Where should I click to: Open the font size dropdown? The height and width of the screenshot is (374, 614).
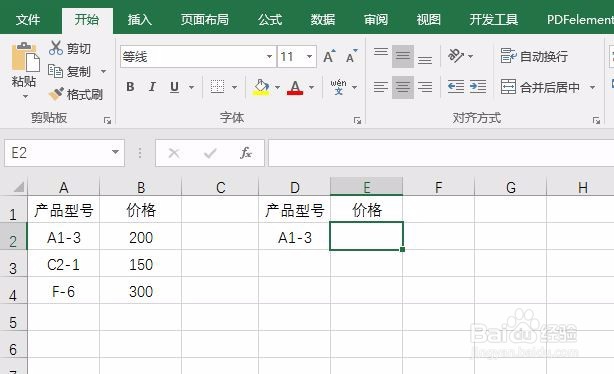(x=309, y=56)
